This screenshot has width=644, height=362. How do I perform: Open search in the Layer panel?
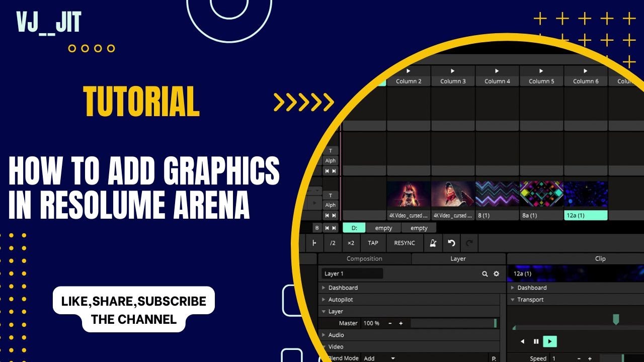tap(485, 274)
